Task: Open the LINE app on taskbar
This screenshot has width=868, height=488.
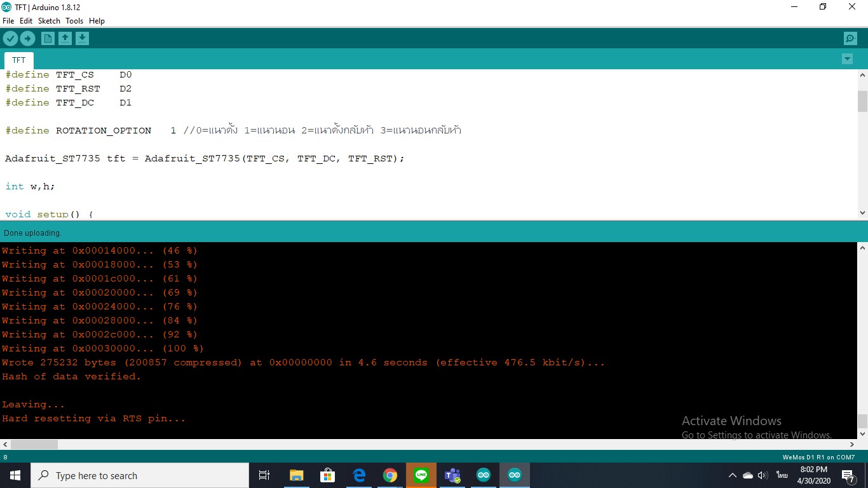Action: [x=421, y=475]
